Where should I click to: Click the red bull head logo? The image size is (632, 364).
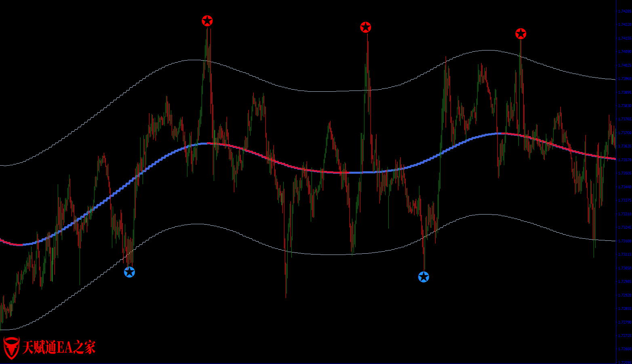pyautogui.click(x=11, y=347)
